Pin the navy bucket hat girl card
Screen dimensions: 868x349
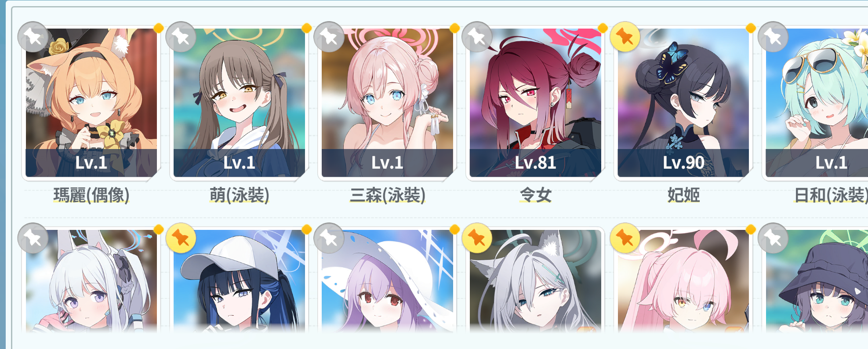(774, 238)
